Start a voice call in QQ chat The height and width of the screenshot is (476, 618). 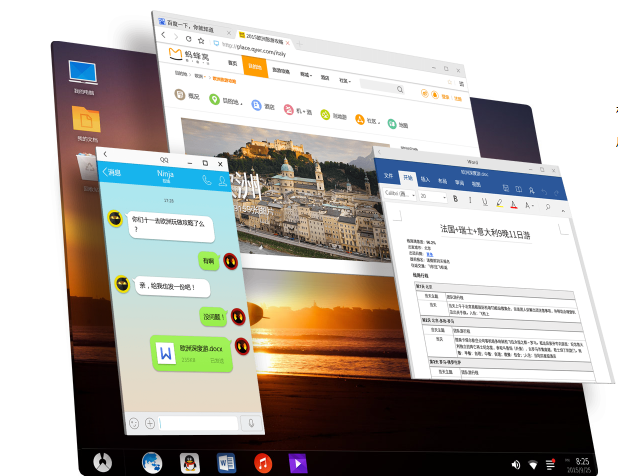coord(206,180)
